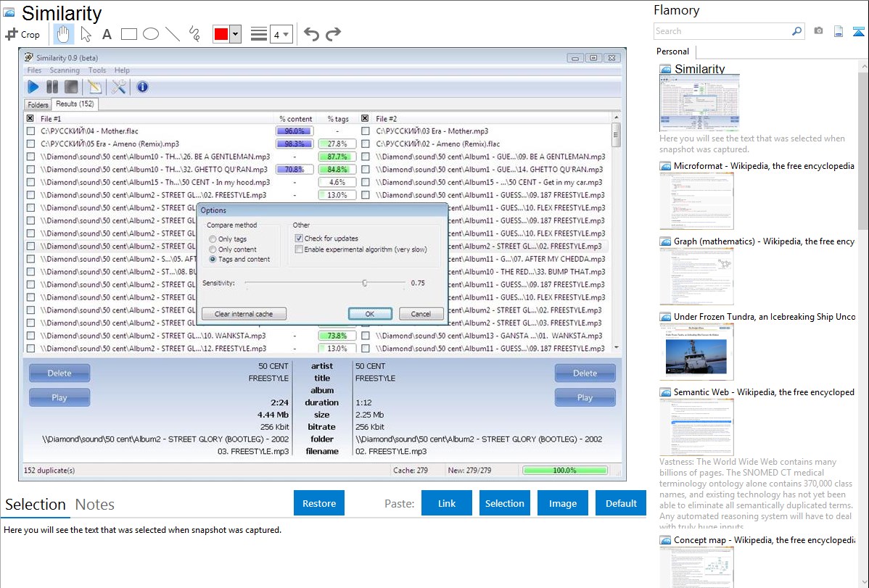Click the camera snapshot icon
Viewport: 869px width, 588px height.
tap(818, 31)
